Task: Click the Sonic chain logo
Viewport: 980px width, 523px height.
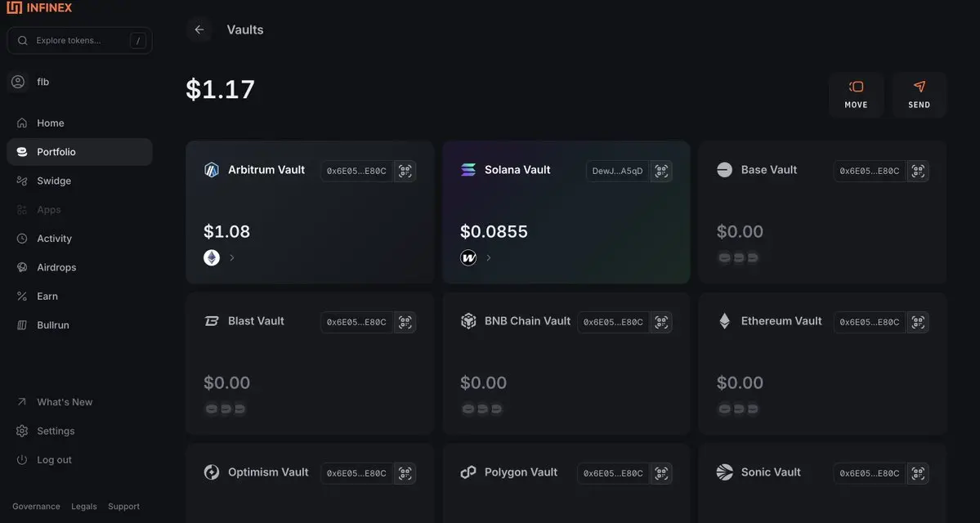Action: coord(724,472)
